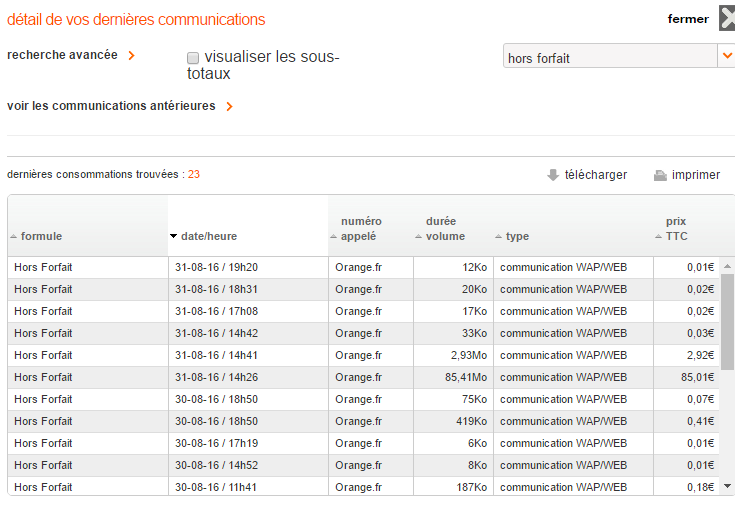Click imprimer link

click(696, 175)
